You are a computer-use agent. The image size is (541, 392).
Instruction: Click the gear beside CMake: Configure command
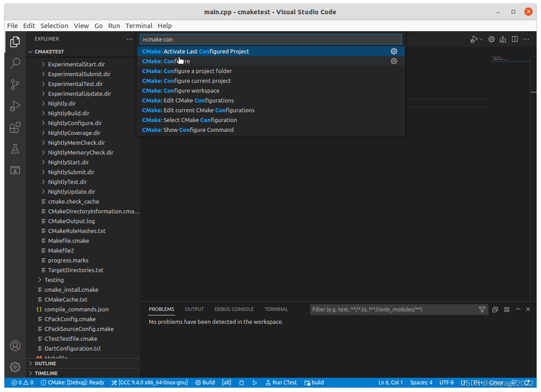click(394, 61)
